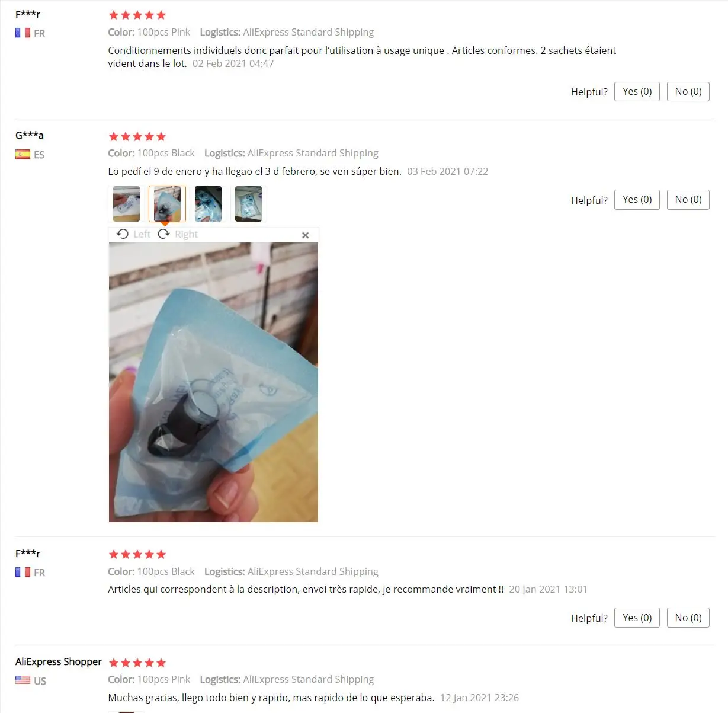Open third review photo thumbnail

[x=208, y=204]
